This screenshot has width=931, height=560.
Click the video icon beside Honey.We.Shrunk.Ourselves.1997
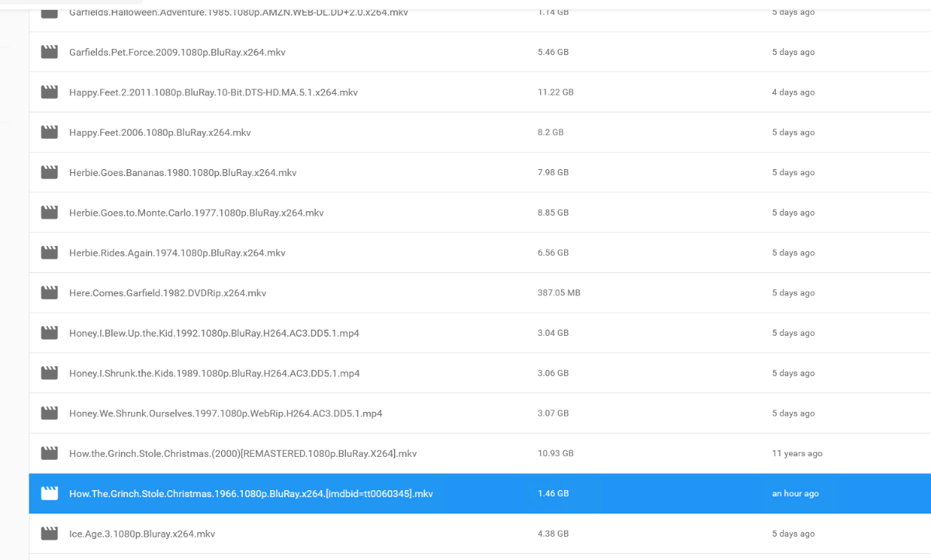50,413
